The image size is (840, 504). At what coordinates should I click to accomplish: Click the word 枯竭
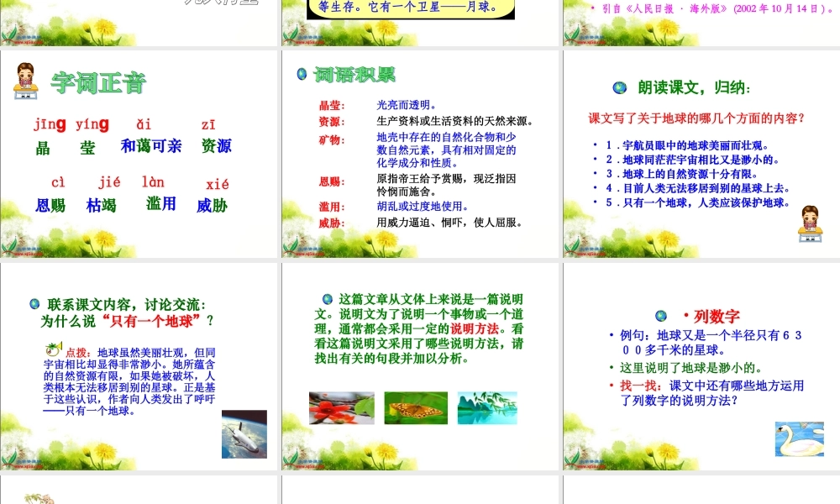pyautogui.click(x=102, y=205)
